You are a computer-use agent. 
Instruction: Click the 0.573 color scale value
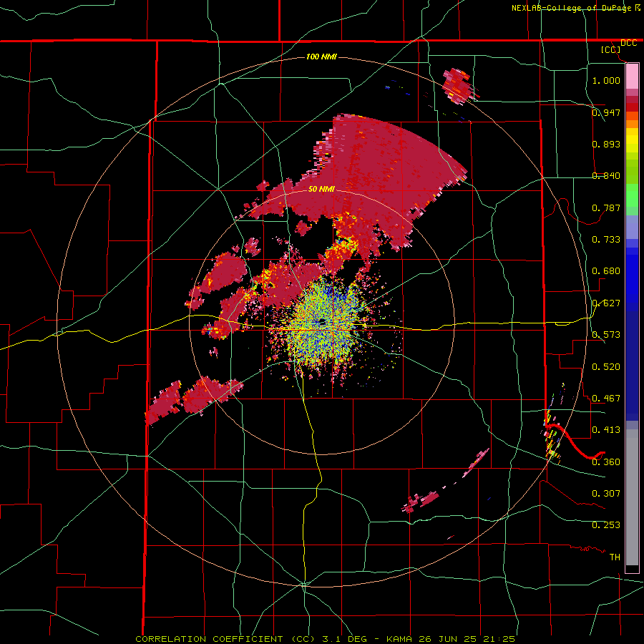(x=606, y=334)
